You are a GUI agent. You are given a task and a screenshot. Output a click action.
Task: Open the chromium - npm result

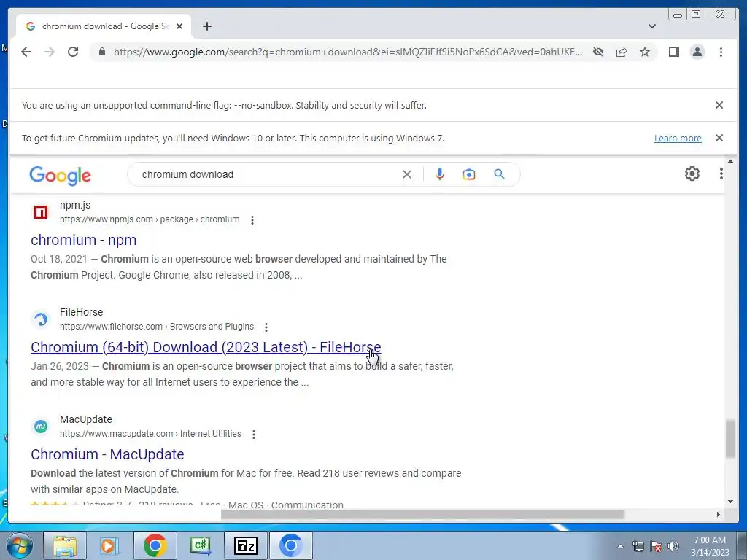pyautogui.click(x=83, y=240)
